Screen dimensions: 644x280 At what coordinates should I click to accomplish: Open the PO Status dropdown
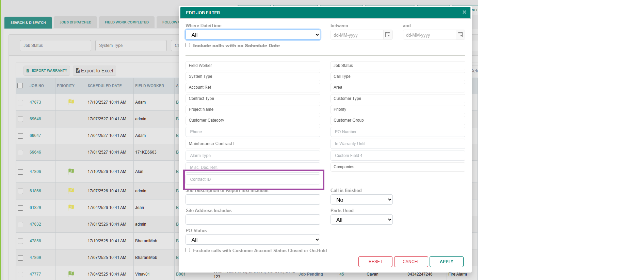pyautogui.click(x=253, y=240)
